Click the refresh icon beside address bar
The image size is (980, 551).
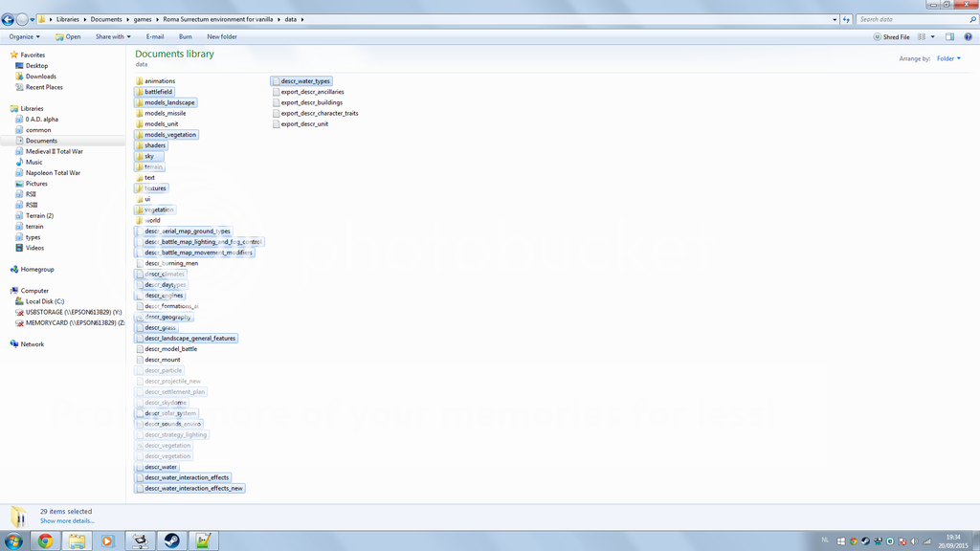[x=846, y=19]
